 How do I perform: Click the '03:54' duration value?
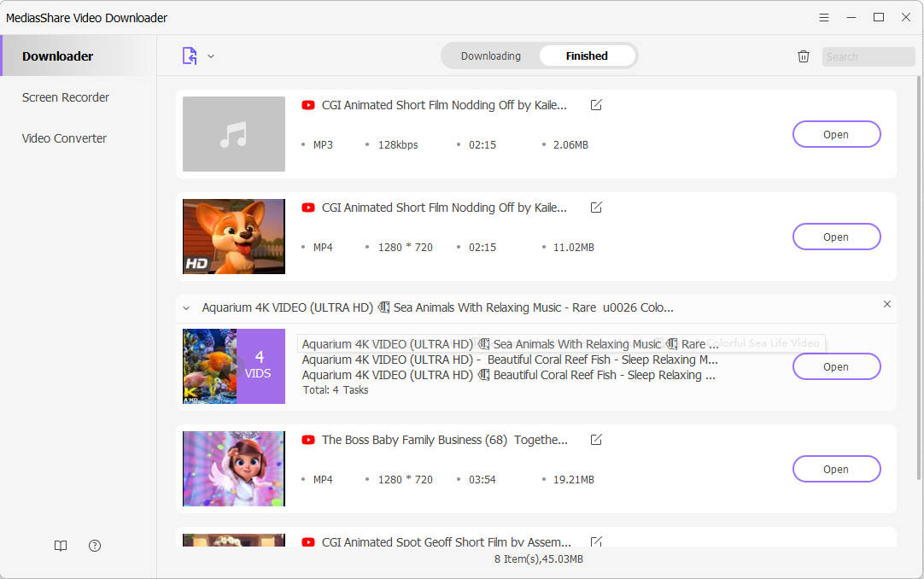point(482,479)
